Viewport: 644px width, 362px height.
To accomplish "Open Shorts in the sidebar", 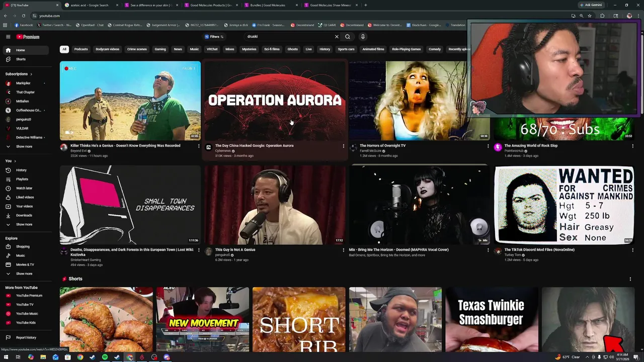I will click(x=25, y=59).
